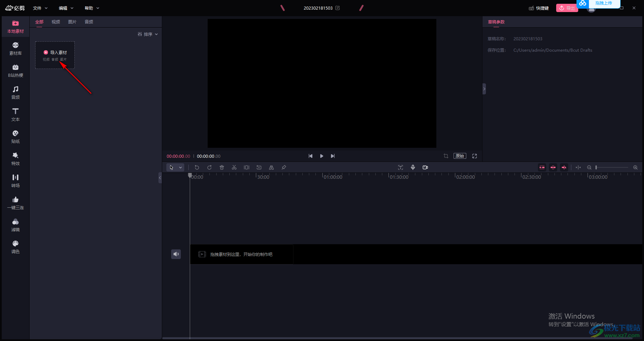Click the zoom in magnifier icon
644x341 pixels.
(635, 167)
